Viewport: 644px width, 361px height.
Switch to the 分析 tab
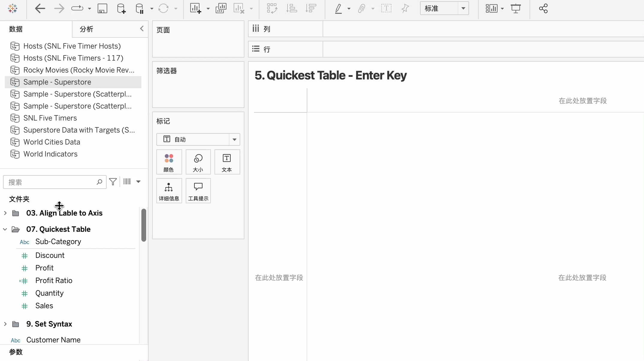87,29
